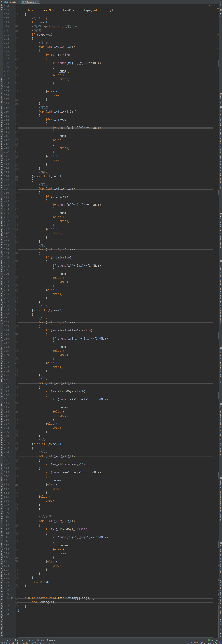Viewport: 222px width, 644px height.
Task: Click the "}else if (type==3)" line
Action: 47,310
